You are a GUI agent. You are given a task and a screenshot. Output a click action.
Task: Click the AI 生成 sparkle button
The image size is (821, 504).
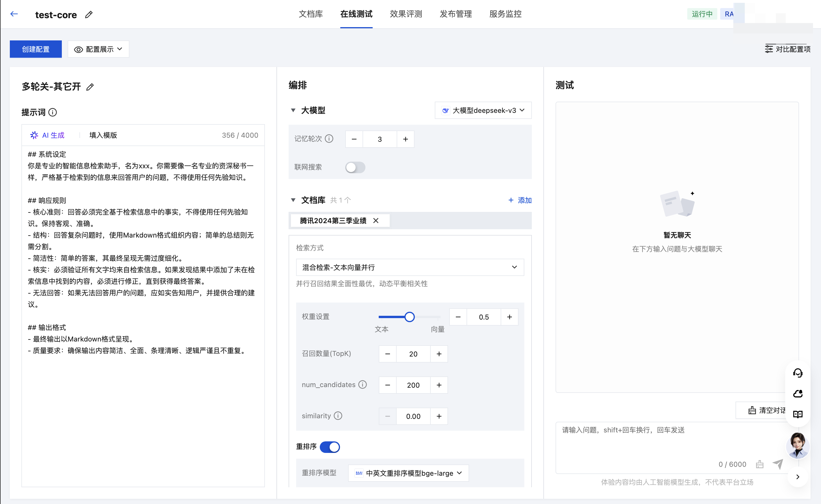tap(47, 135)
